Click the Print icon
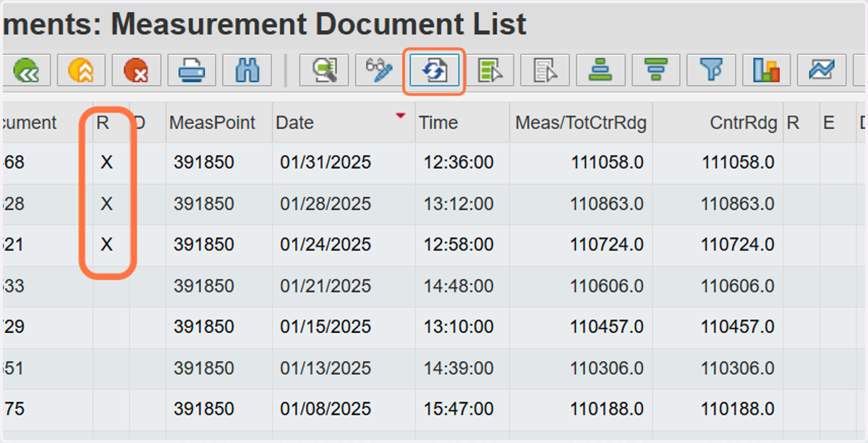 (192, 71)
